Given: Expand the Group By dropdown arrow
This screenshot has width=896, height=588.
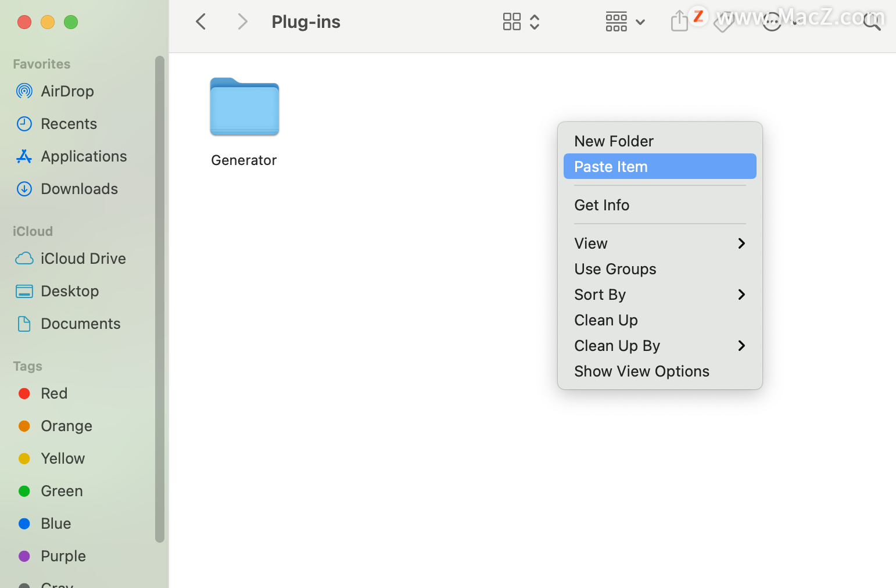Looking at the screenshot, I should point(640,23).
